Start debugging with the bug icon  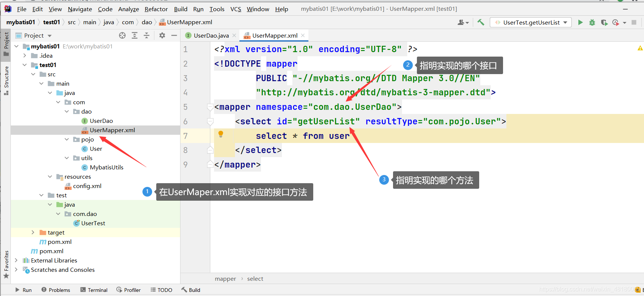click(x=592, y=22)
